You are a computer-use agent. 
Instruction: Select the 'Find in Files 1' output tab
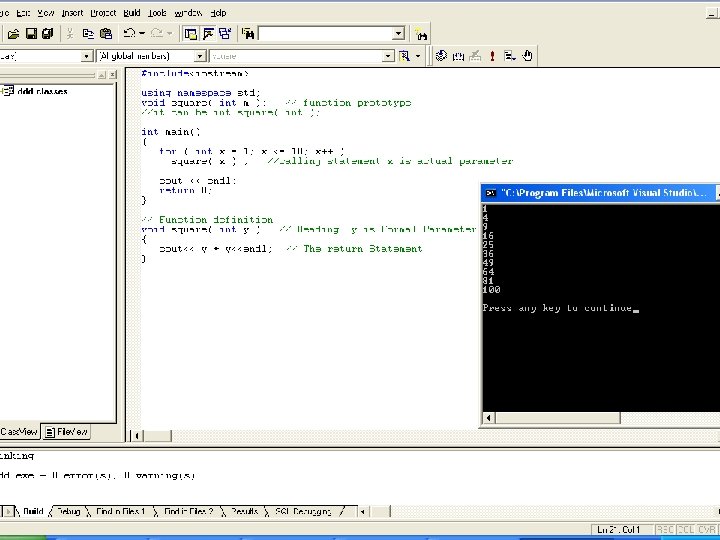(x=120, y=511)
